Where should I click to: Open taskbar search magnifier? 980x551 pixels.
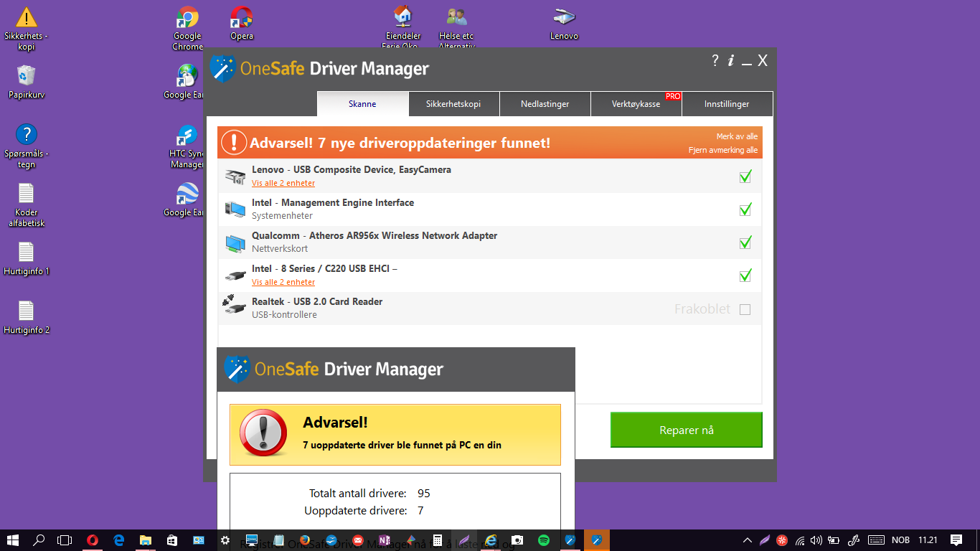pyautogui.click(x=39, y=540)
